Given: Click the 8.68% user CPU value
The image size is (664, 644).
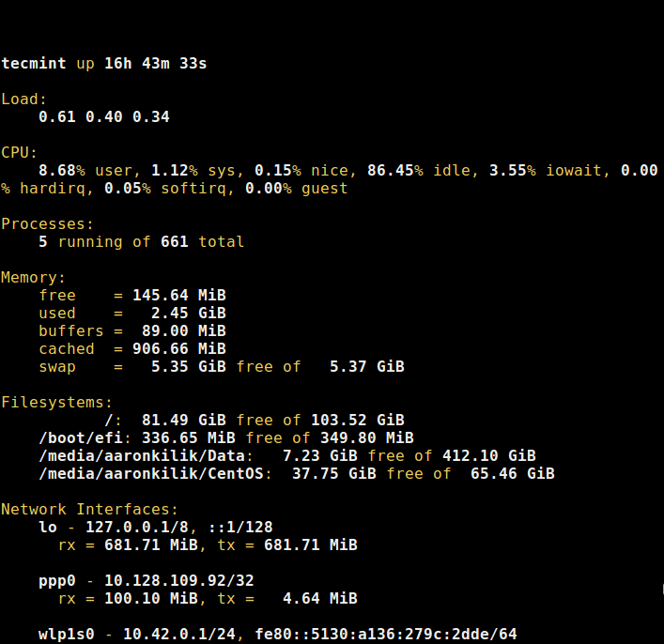Looking at the screenshot, I should click(x=62, y=171).
